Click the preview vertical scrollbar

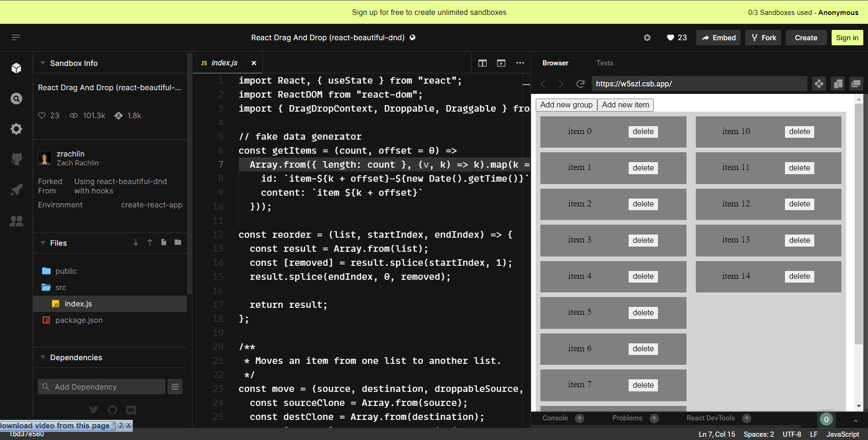(859, 224)
